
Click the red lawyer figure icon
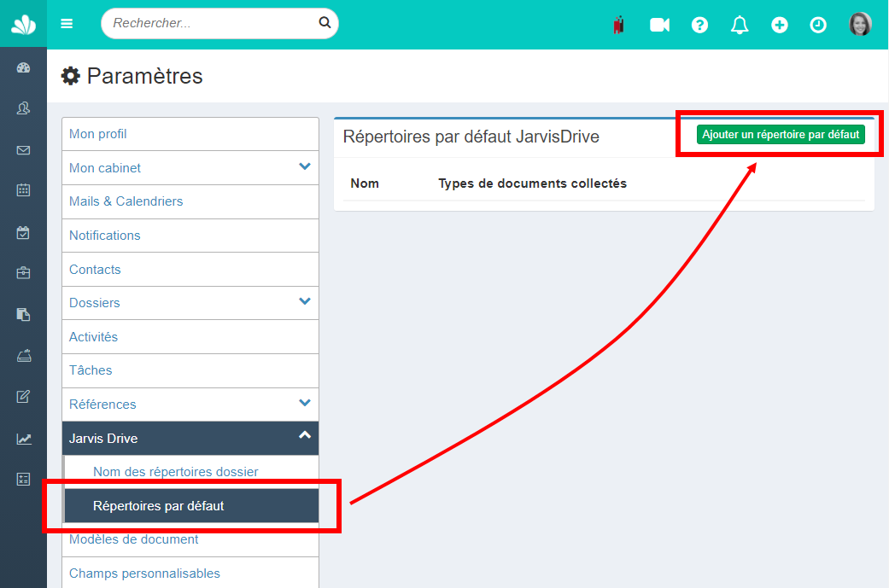pyautogui.click(x=618, y=25)
